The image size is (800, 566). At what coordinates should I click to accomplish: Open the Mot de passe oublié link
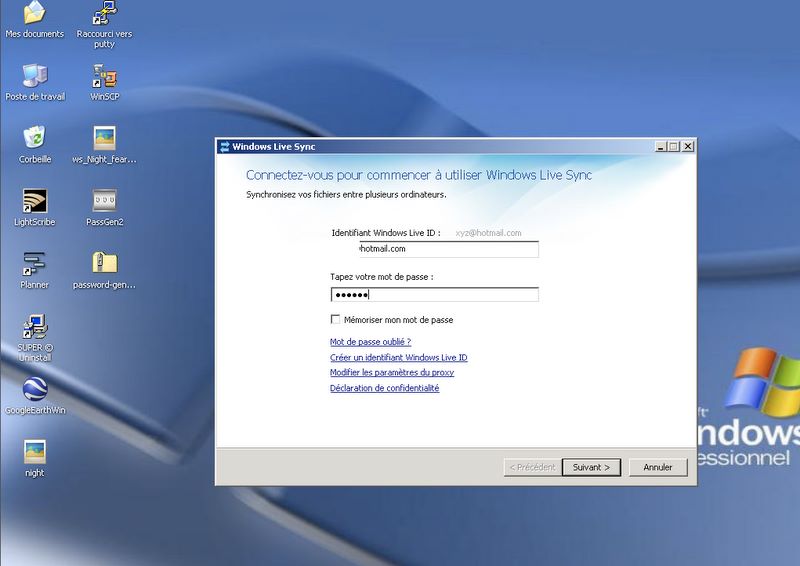(x=370, y=342)
